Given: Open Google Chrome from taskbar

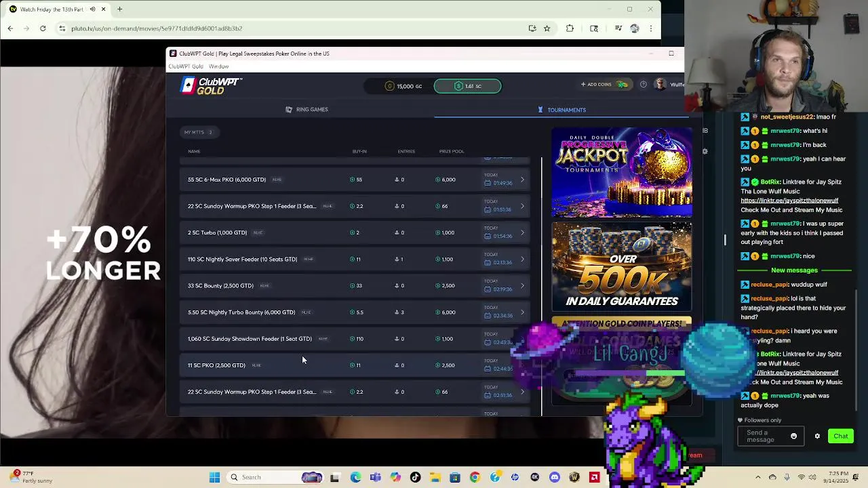Looking at the screenshot, I should tap(474, 477).
